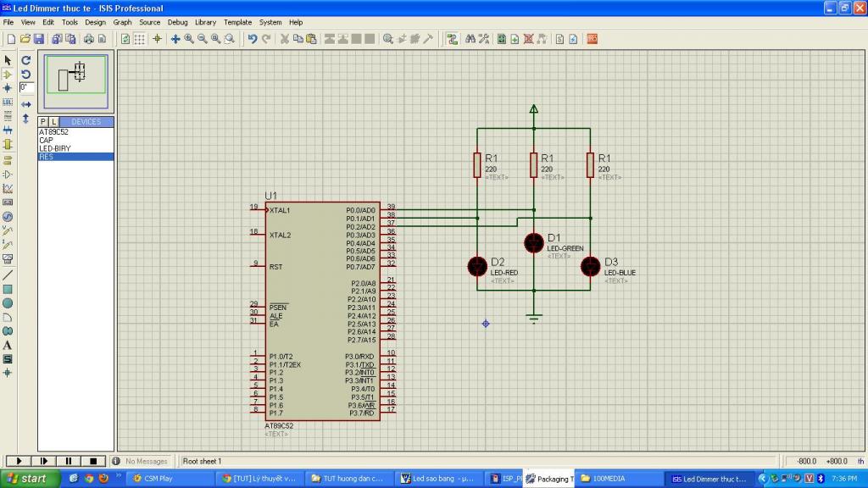
Task: Click the Undo toolbar icon
Action: click(253, 39)
